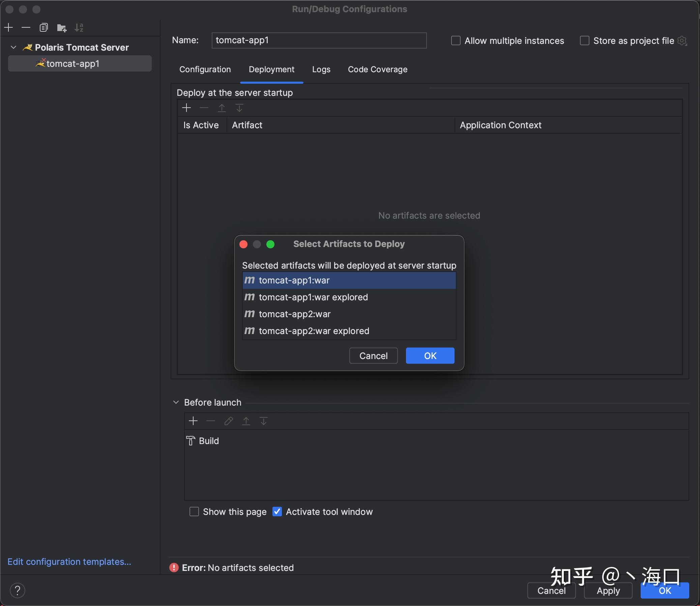
Task: Disable Activate tool window
Action: [x=277, y=512]
